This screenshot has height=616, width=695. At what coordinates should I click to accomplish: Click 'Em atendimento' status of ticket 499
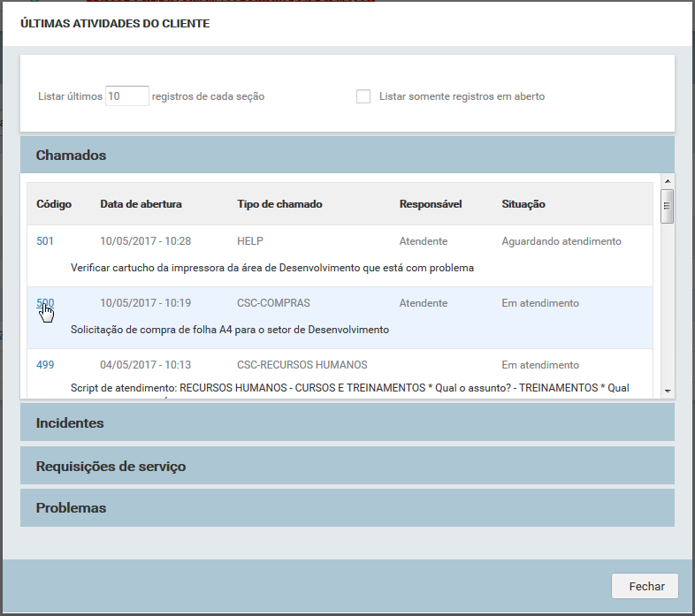pyautogui.click(x=540, y=365)
